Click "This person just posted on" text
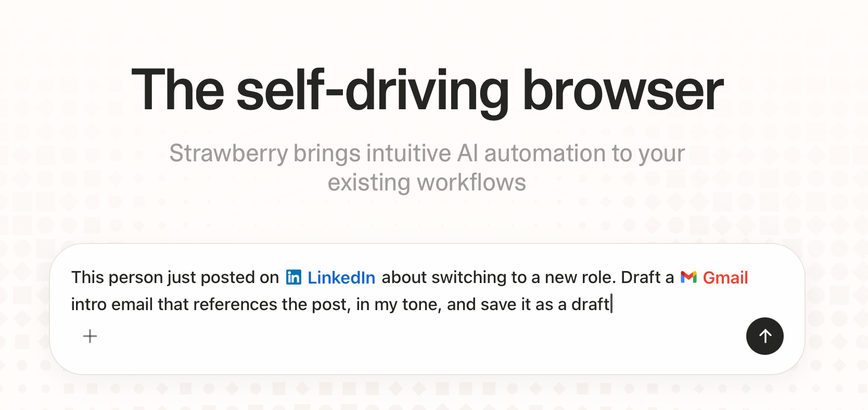The width and height of the screenshot is (868, 410). 175,277
